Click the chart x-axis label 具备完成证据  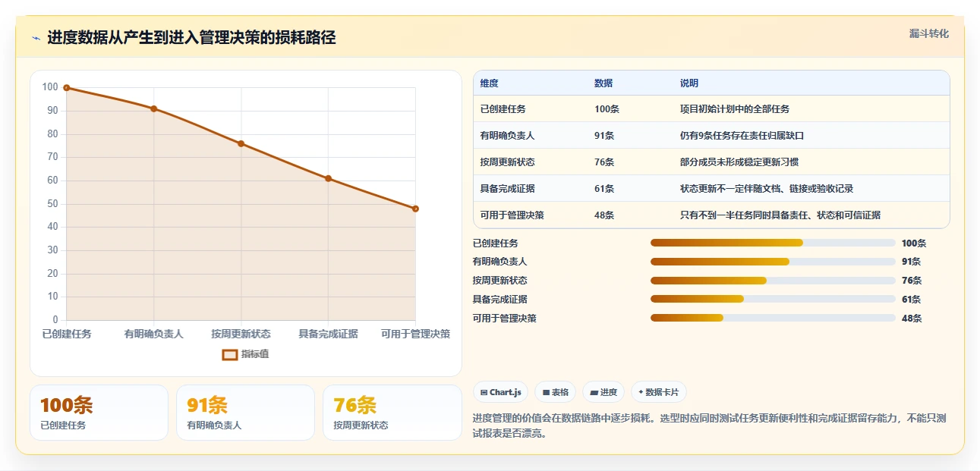328,334
